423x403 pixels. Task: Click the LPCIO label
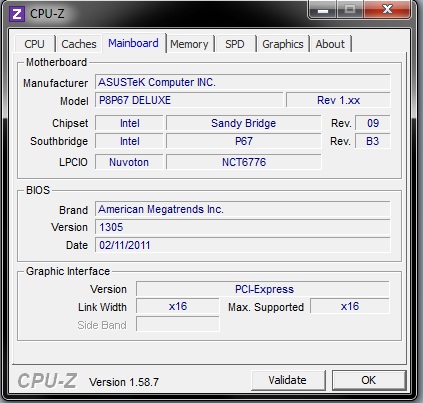pyautogui.click(x=73, y=162)
